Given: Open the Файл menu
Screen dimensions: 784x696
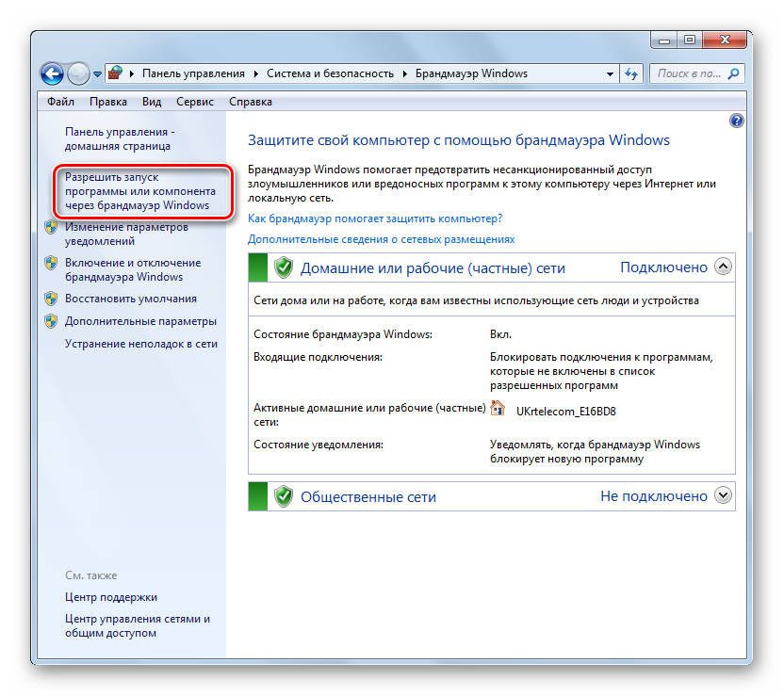Looking at the screenshot, I should (60, 102).
